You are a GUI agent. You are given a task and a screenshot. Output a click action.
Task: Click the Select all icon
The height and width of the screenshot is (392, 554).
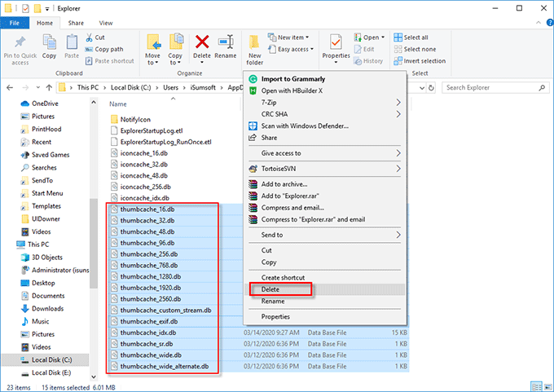[x=398, y=37]
